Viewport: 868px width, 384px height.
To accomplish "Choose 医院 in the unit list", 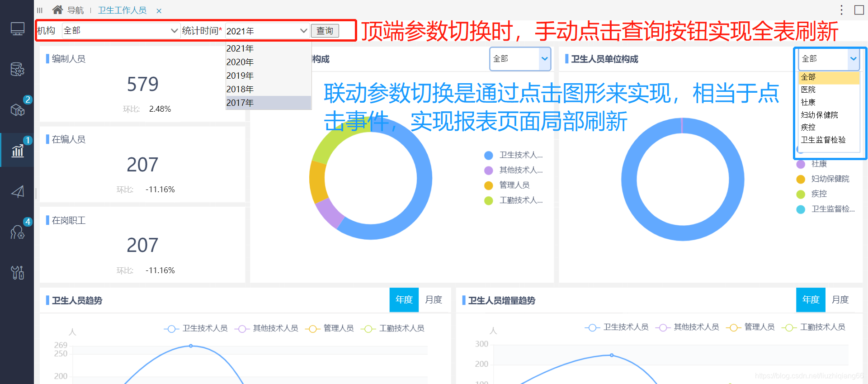I will [x=829, y=90].
